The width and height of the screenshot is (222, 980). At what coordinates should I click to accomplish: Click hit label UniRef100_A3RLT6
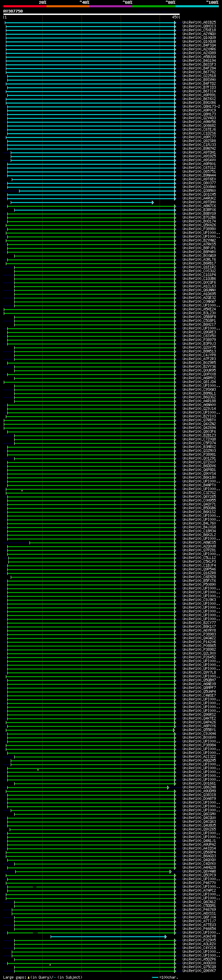199,259
